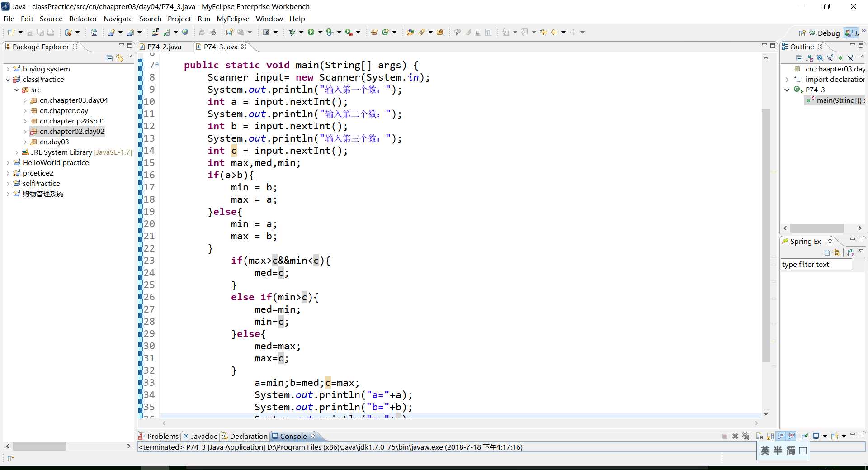Select cn.chapter02.day02 package

(x=72, y=132)
